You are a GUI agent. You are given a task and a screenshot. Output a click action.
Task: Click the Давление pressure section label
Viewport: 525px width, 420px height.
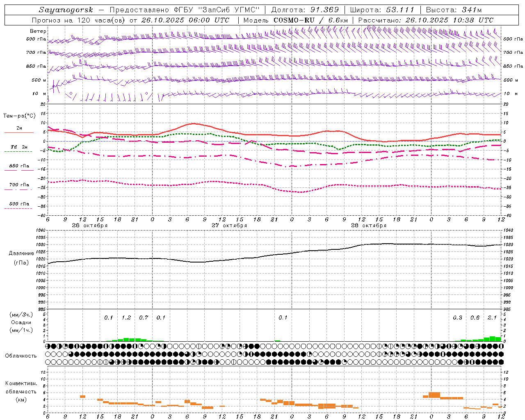point(21,253)
